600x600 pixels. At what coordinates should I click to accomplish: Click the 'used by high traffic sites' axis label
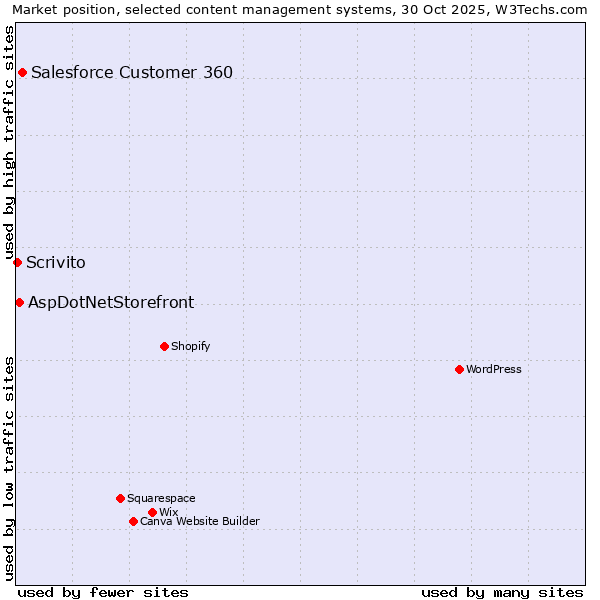(x=9, y=142)
